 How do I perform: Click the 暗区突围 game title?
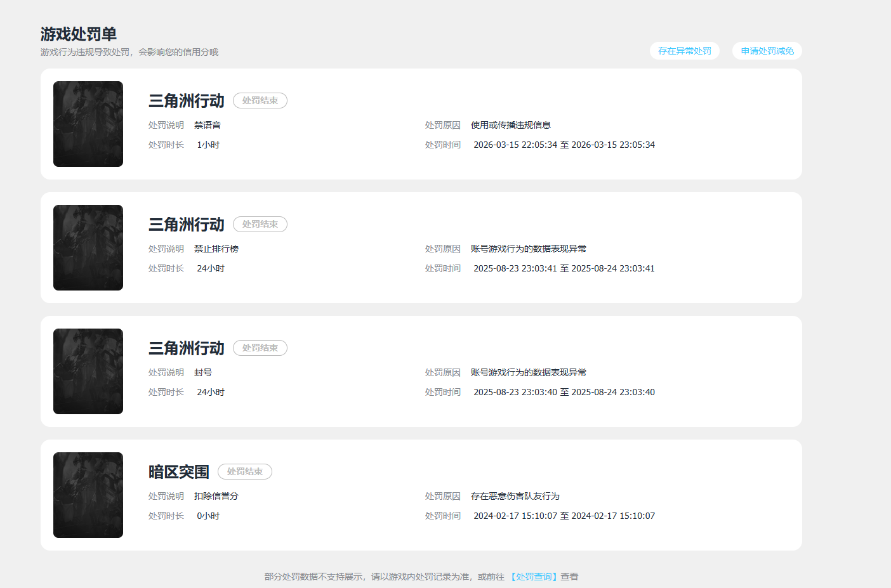click(179, 472)
